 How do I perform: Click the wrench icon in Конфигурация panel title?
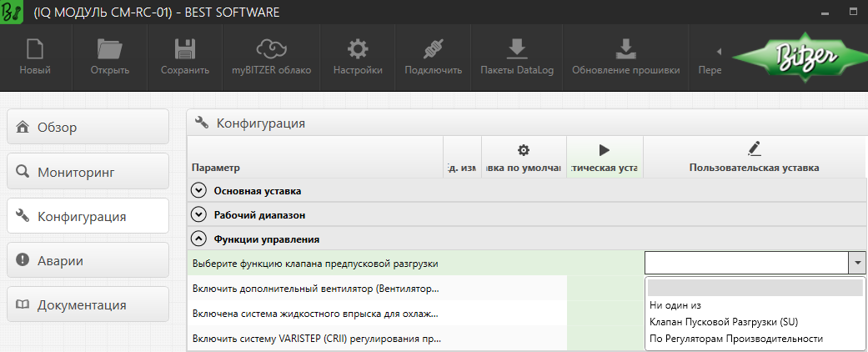(x=203, y=123)
